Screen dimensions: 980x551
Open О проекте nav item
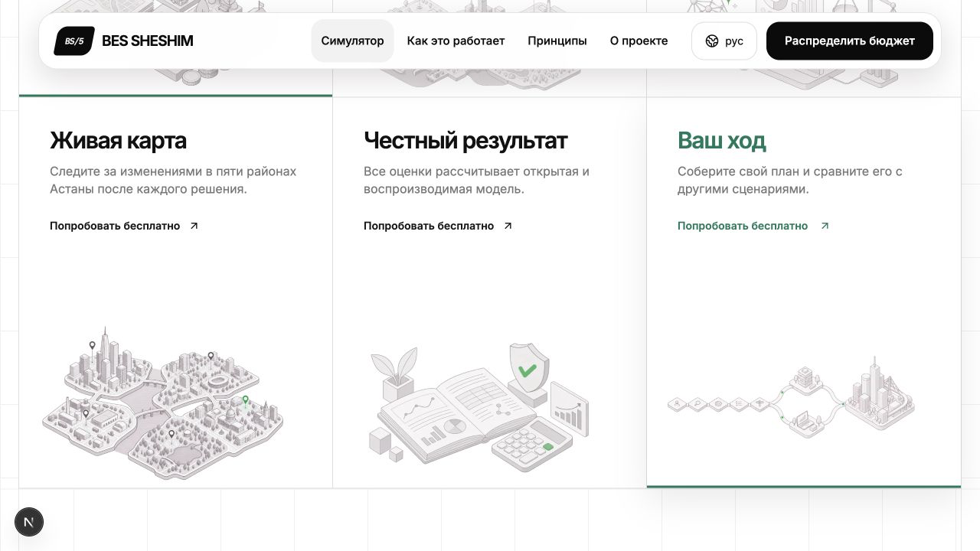(639, 41)
